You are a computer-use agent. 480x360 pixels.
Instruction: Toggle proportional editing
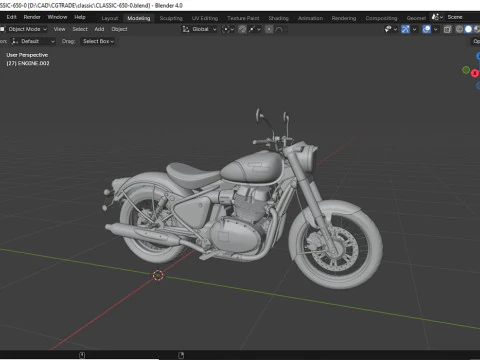point(269,29)
